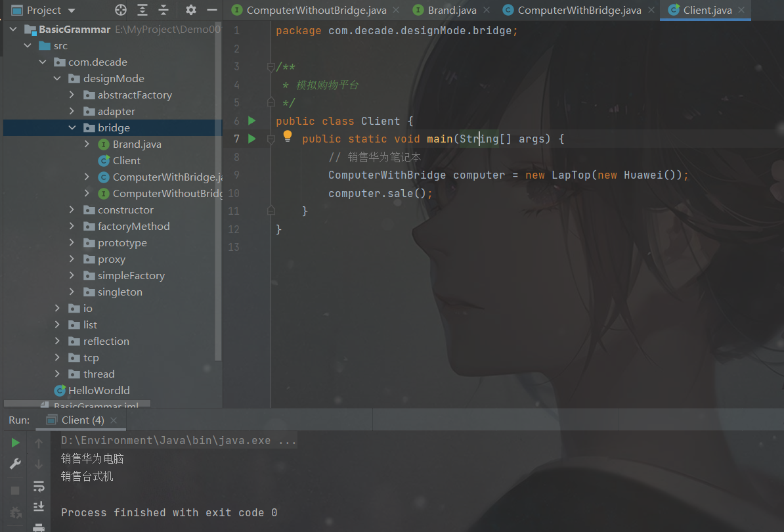Viewport: 784px width, 532px height.
Task: Open Project view dropdown arrow
Action: [x=72, y=11]
